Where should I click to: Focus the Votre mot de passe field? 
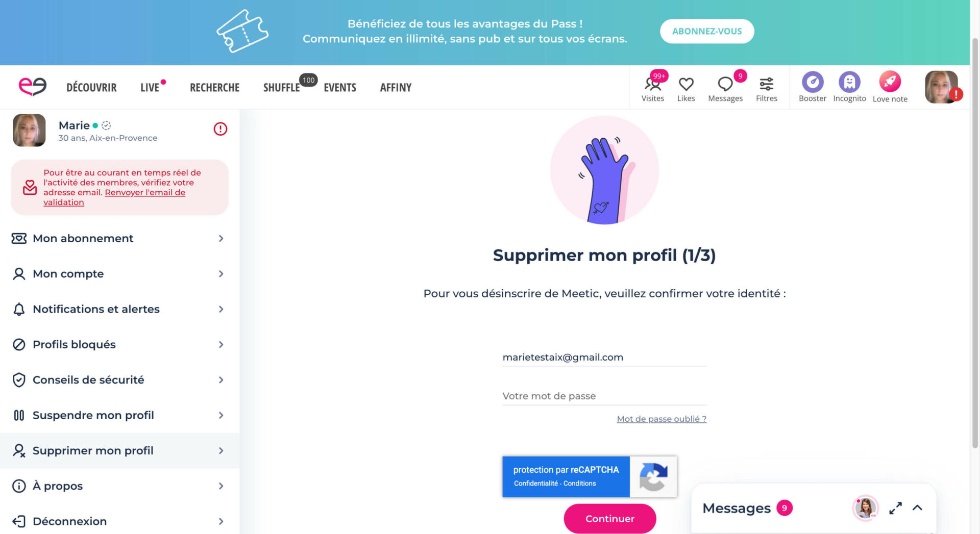pyautogui.click(x=604, y=396)
